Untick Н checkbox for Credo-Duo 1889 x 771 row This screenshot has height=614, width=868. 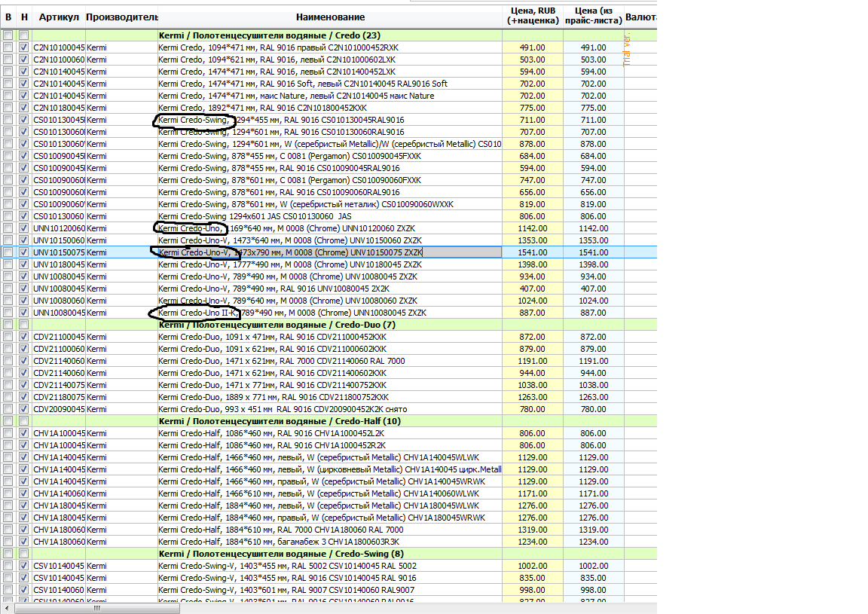pyautogui.click(x=23, y=397)
